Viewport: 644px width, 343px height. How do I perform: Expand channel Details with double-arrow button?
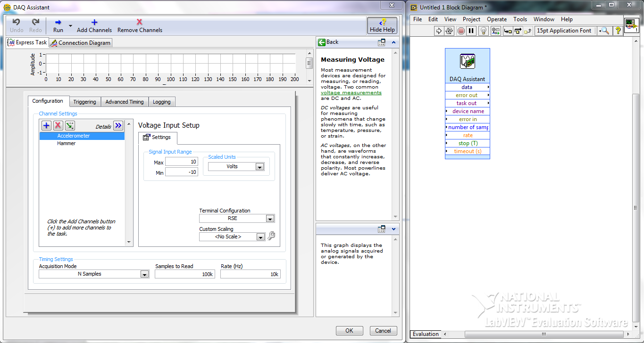click(x=118, y=125)
